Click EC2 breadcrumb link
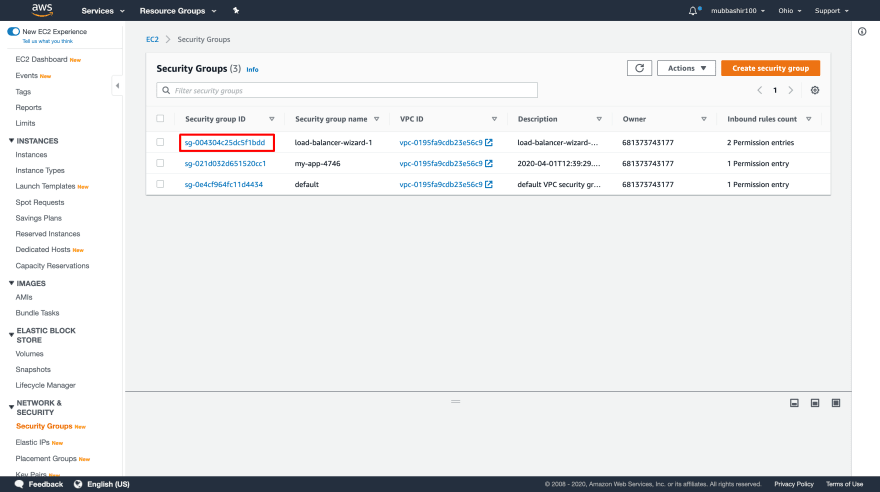Screen dimensions: 880x492 (152, 39)
